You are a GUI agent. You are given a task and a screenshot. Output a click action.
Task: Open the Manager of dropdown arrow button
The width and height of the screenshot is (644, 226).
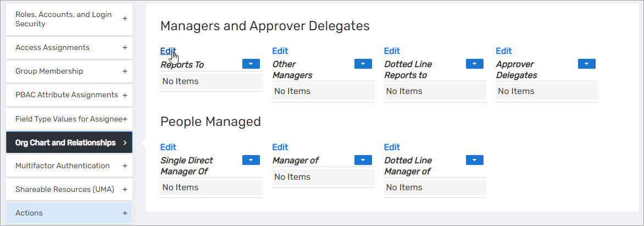[363, 160]
